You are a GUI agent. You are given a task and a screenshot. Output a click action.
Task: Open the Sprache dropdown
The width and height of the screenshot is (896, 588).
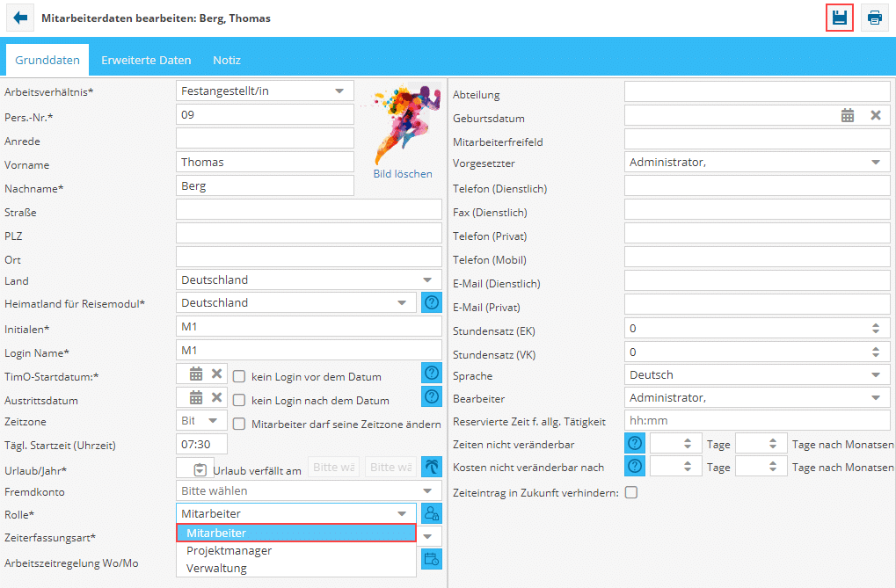tap(876, 374)
